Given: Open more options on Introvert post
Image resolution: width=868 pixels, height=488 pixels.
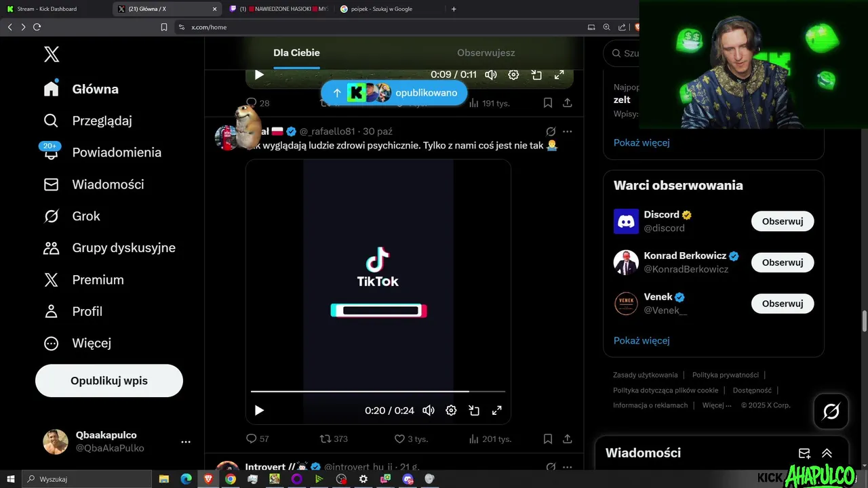Looking at the screenshot, I should pyautogui.click(x=568, y=467).
